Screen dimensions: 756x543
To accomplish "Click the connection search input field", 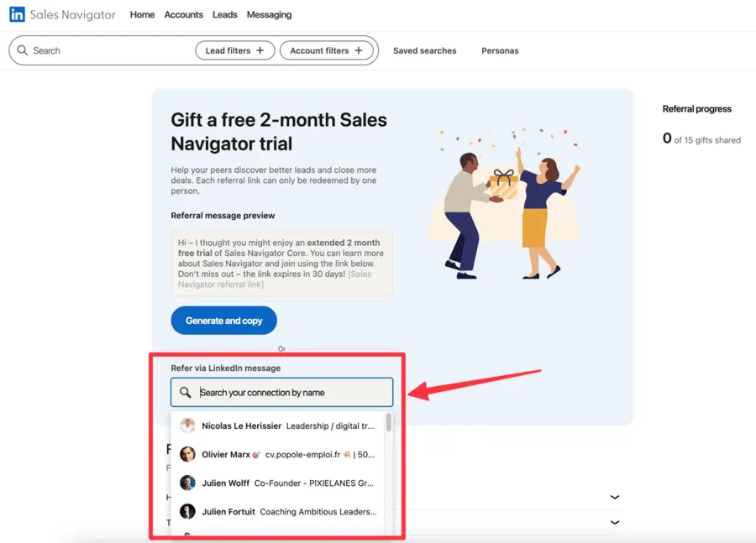I will pyautogui.click(x=281, y=392).
